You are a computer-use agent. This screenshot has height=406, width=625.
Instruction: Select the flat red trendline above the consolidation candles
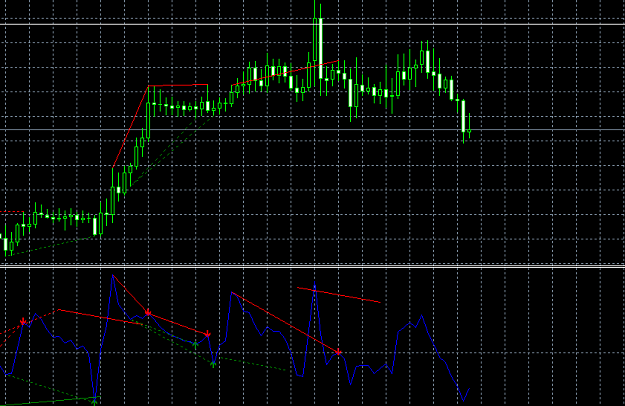tap(178, 85)
